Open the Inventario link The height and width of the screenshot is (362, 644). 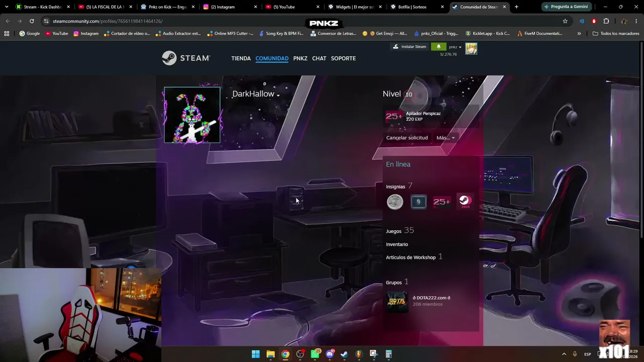pos(397,244)
